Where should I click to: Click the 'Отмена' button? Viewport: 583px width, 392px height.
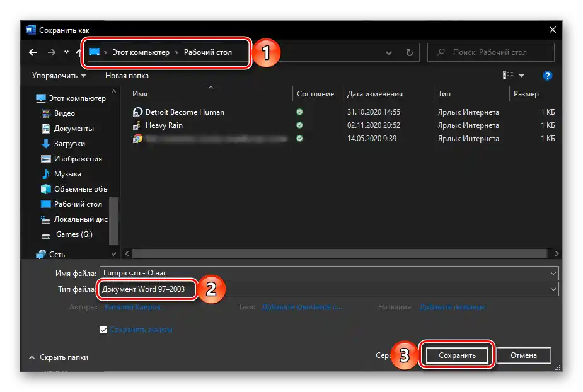tap(524, 355)
